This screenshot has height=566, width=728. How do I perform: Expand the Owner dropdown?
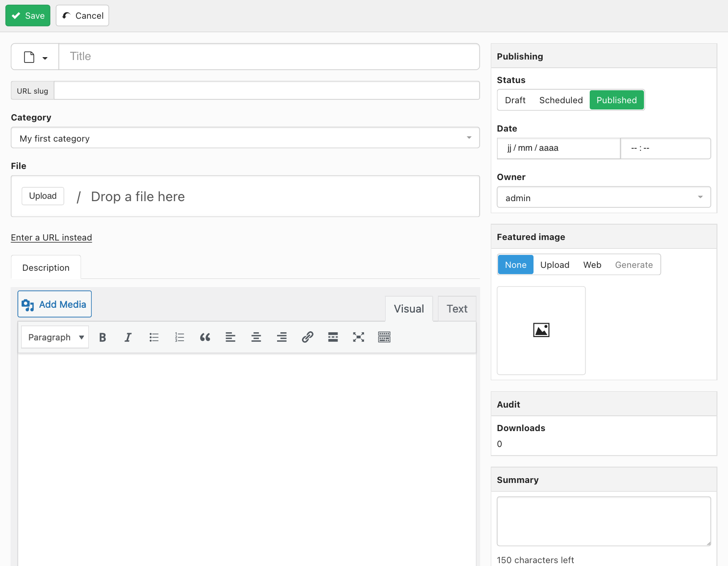tap(603, 198)
